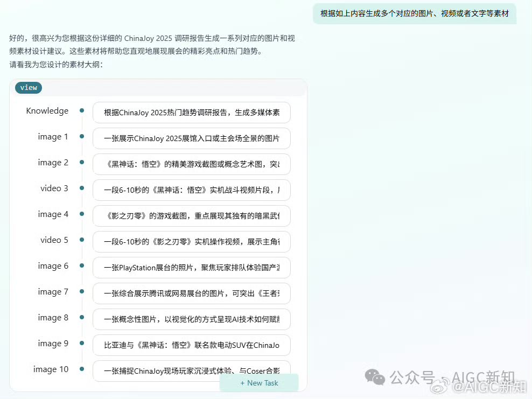Select the image 2 黑神话 screenshot field
This screenshot has width=532, height=399.
click(192, 164)
